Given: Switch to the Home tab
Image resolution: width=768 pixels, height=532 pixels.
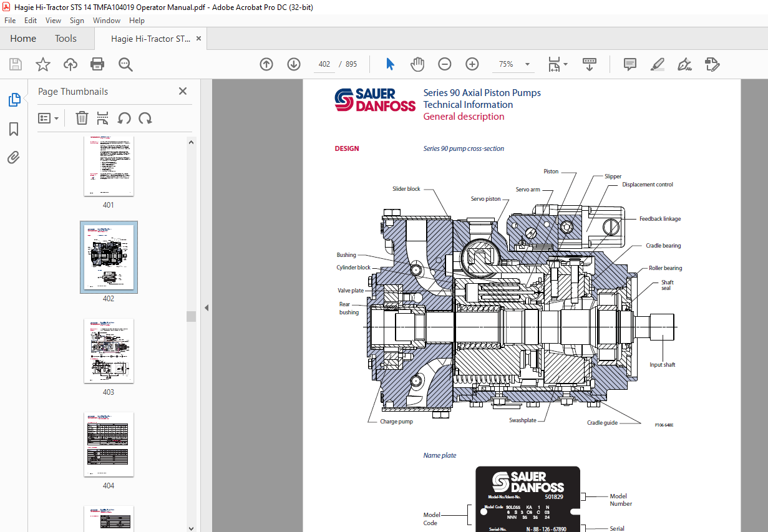Looking at the screenshot, I should [x=23, y=39].
